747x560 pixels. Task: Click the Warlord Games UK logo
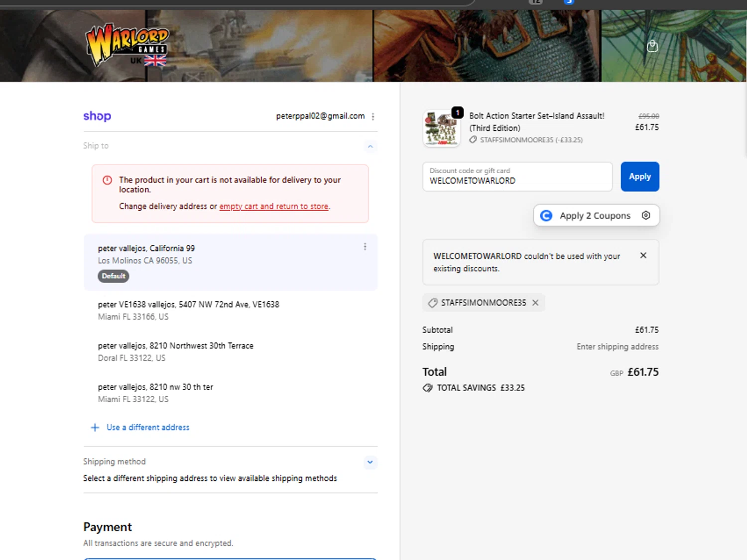tap(127, 45)
